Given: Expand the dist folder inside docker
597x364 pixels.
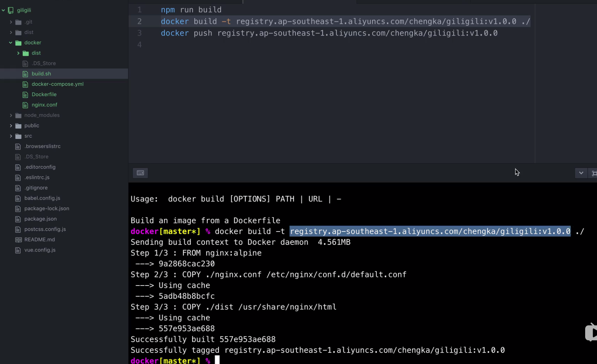Looking at the screenshot, I should [18, 53].
